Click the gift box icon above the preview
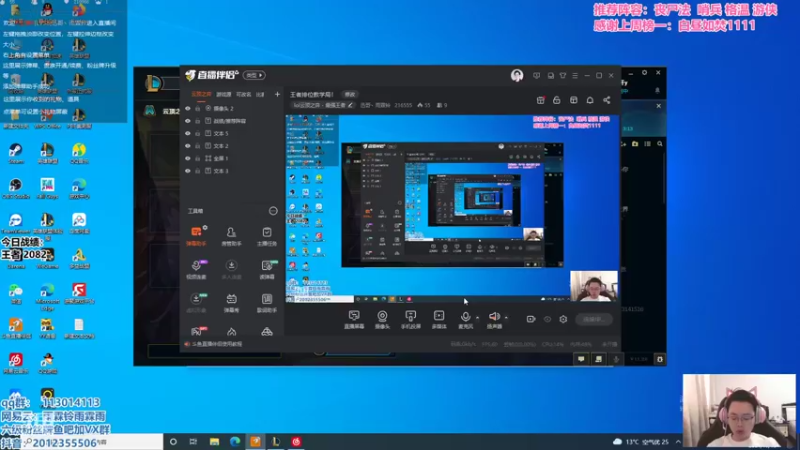This screenshot has width=800, height=450. click(x=540, y=100)
